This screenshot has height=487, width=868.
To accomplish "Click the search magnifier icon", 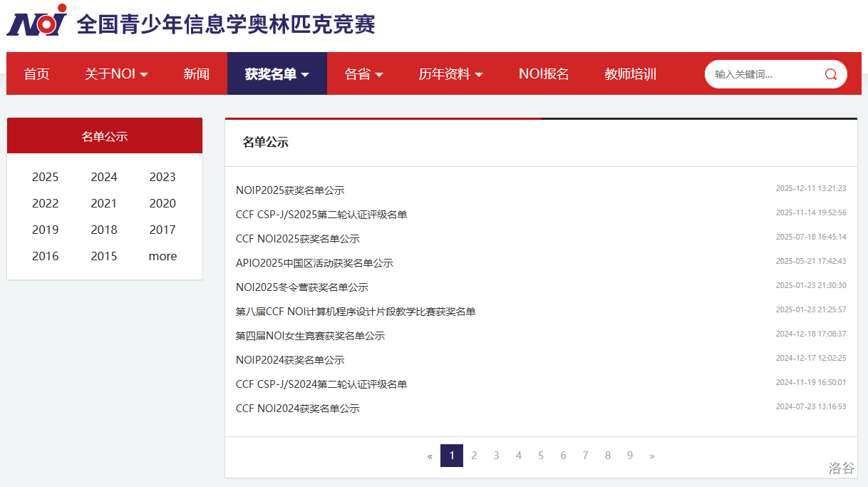I will [830, 74].
